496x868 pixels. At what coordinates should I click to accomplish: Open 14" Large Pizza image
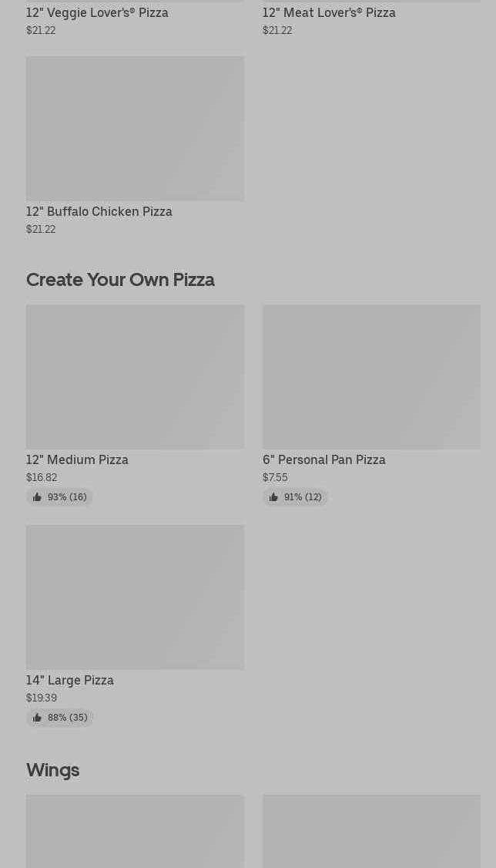pos(135,597)
